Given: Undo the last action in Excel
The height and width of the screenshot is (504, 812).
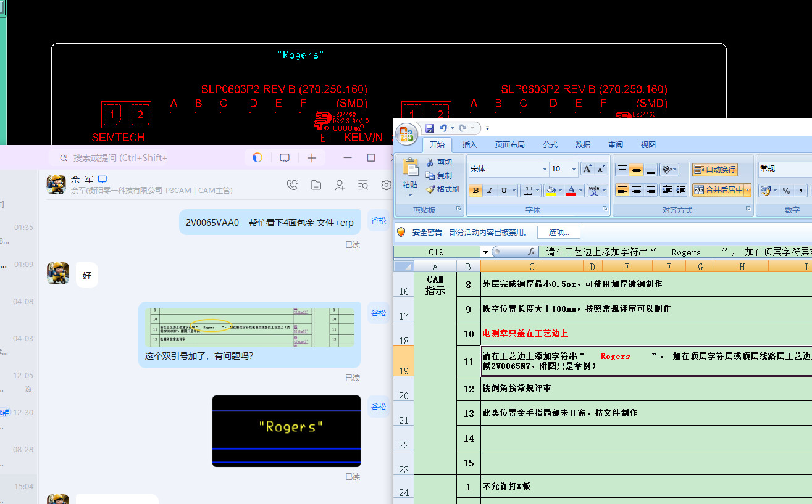Looking at the screenshot, I should point(443,128).
